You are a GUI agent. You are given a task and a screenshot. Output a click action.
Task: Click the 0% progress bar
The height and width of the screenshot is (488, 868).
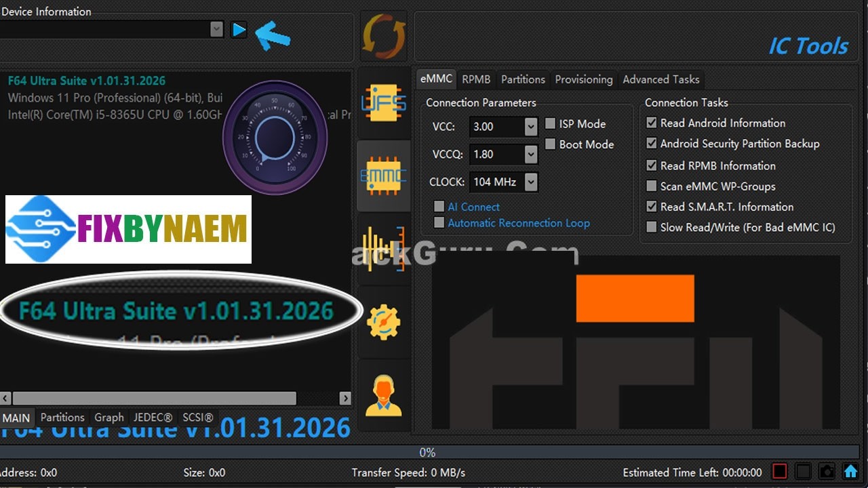click(430, 452)
